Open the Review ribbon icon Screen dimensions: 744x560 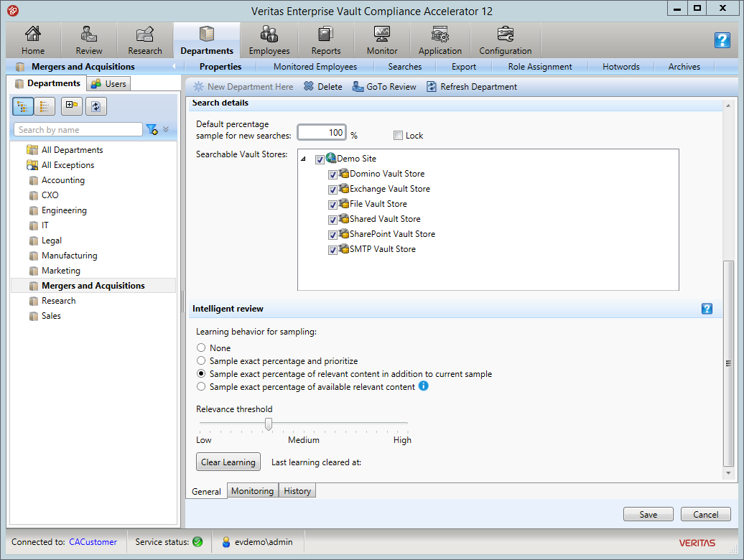[x=89, y=40]
